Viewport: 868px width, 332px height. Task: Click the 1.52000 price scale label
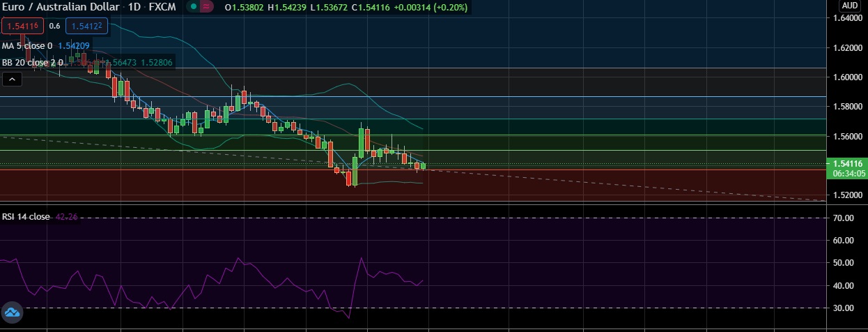pyautogui.click(x=849, y=195)
